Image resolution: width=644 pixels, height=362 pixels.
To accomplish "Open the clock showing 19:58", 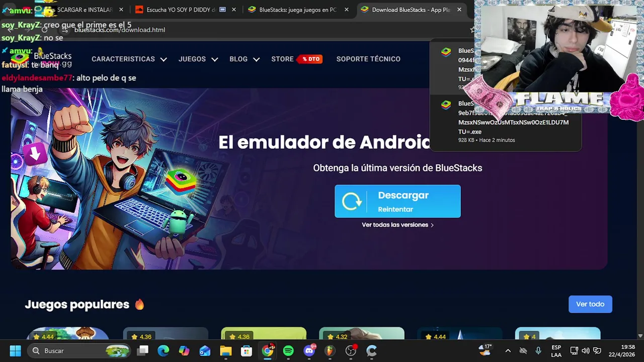I will [x=622, y=351].
